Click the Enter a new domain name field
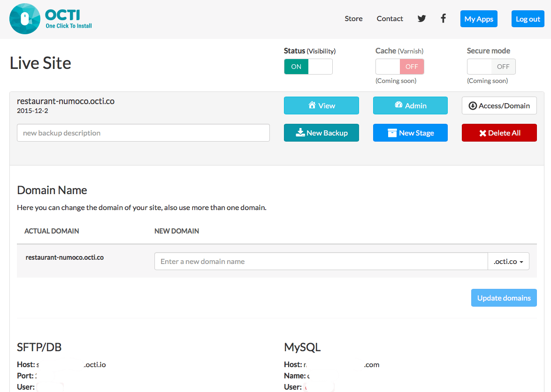The image size is (551, 392). point(321,262)
